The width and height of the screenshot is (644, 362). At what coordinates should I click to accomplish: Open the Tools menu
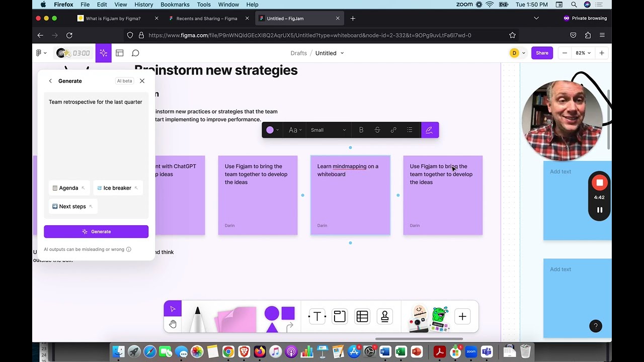click(x=204, y=5)
